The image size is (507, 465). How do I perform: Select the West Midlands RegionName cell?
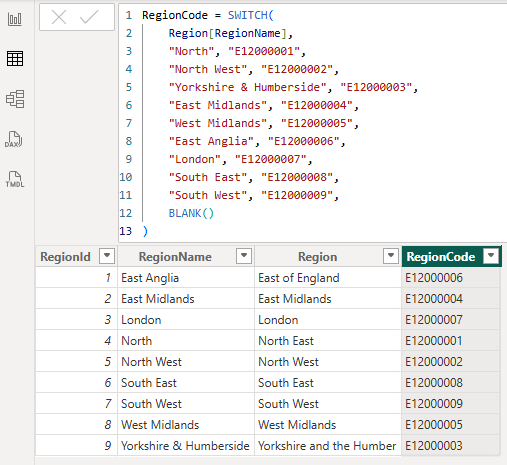pyautogui.click(x=186, y=425)
